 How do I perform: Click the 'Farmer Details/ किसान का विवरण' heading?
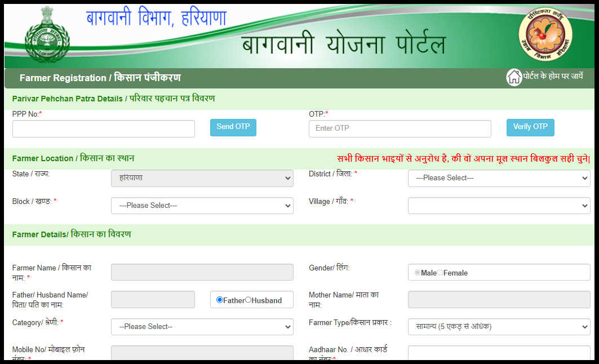[72, 234]
